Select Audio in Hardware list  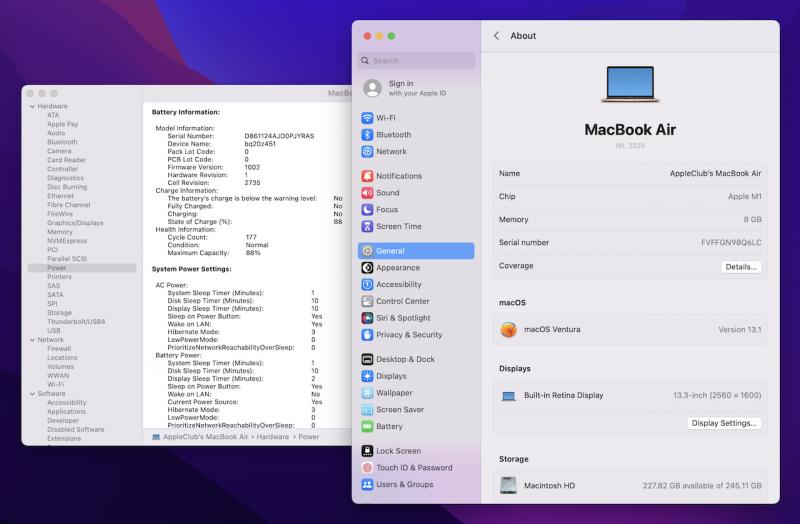tap(56, 133)
